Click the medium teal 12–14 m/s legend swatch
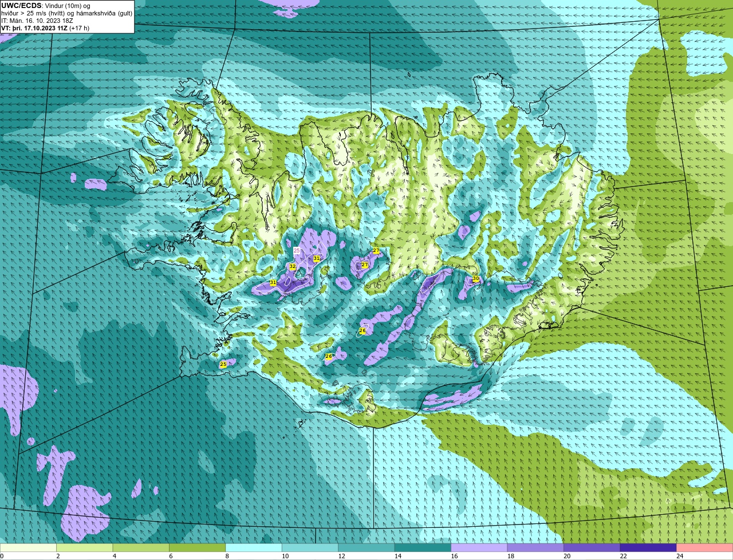The width and height of the screenshot is (733, 560). click(366, 547)
